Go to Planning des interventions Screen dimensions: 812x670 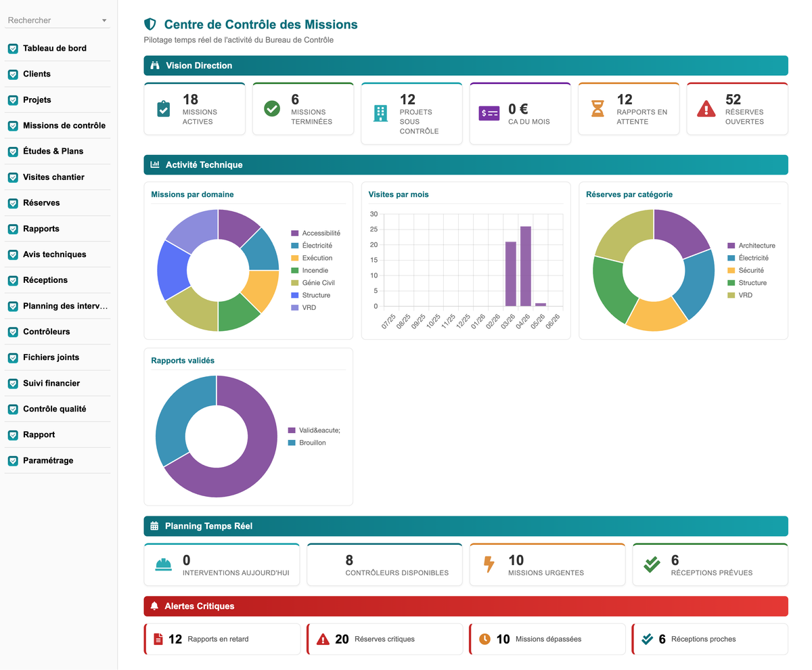tap(57, 305)
